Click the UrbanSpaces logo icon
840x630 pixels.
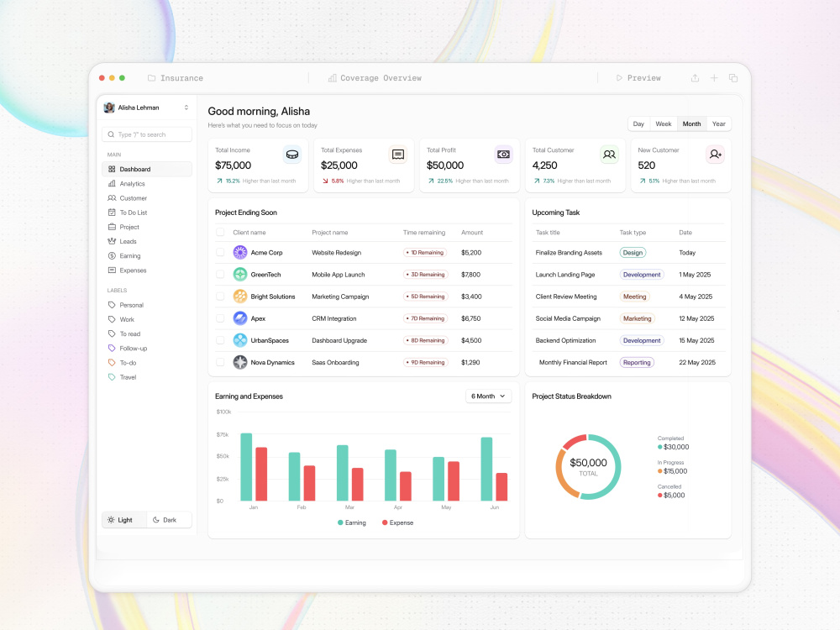click(x=240, y=340)
